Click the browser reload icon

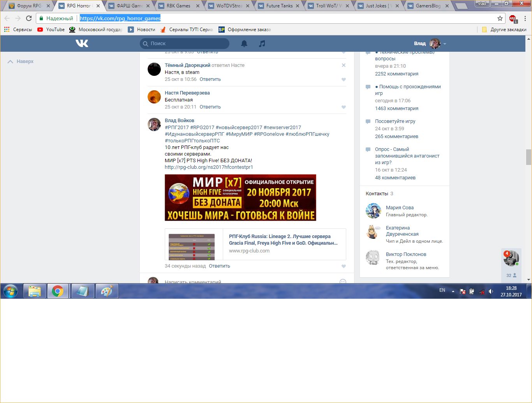point(29,18)
